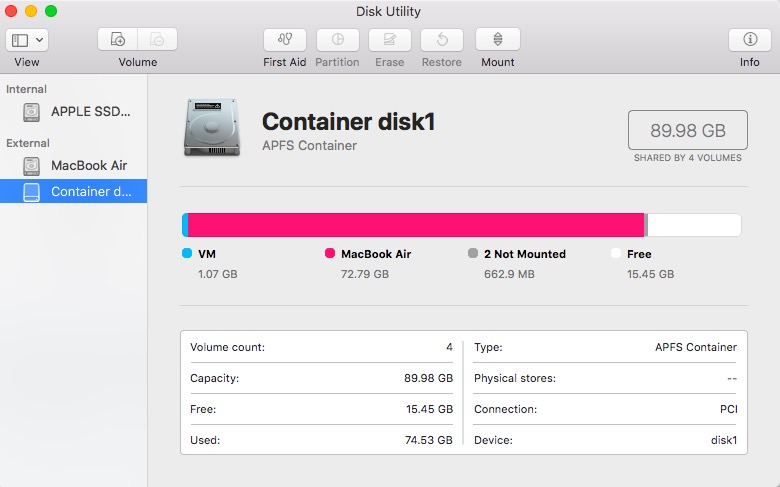Select Container disk1 item in sidebar
Viewport: 780px width, 487px height.
click(74, 192)
